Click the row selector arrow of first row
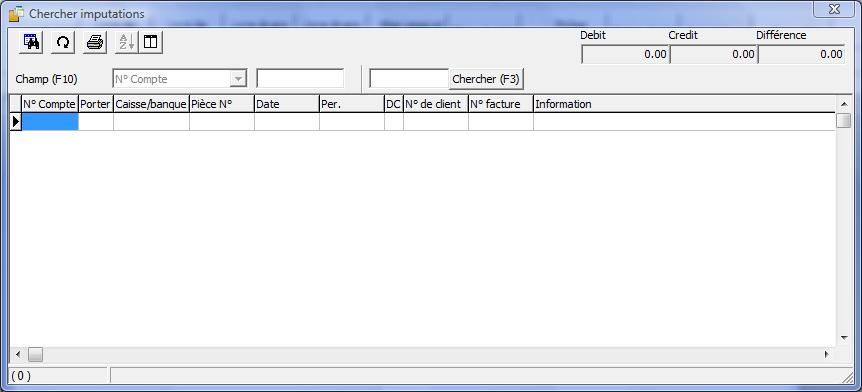Viewport: 862px width, 392px height. pyautogui.click(x=15, y=122)
